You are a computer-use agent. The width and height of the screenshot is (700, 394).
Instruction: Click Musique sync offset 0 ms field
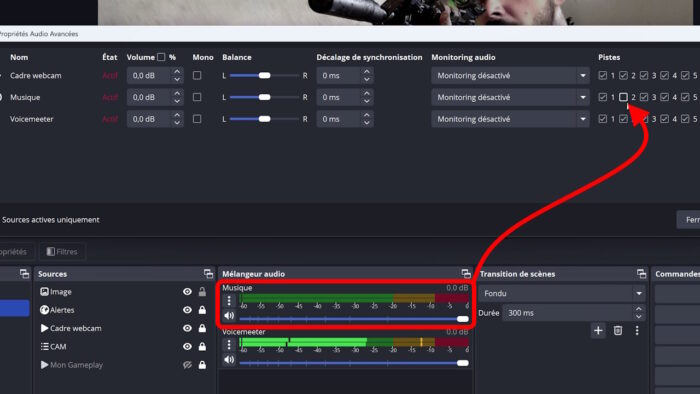(x=339, y=97)
